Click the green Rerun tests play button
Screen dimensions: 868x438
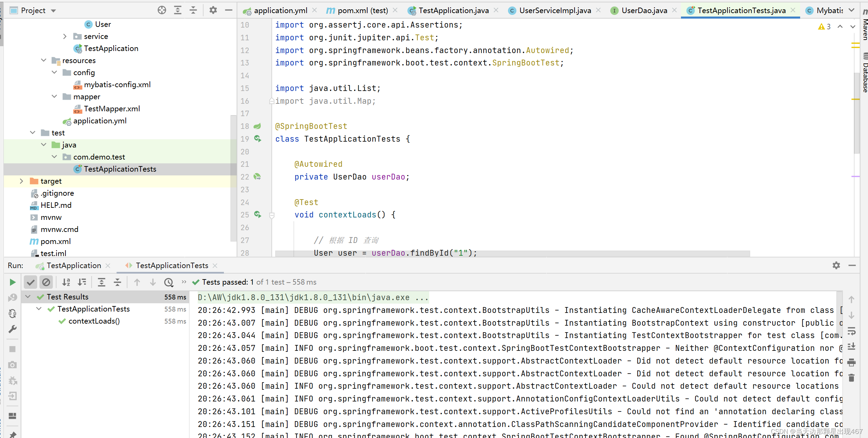(x=12, y=282)
